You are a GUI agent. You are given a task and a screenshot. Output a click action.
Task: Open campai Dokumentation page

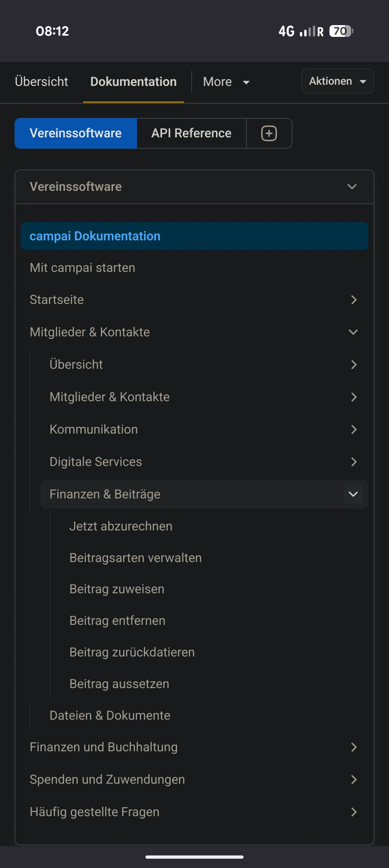(x=95, y=236)
